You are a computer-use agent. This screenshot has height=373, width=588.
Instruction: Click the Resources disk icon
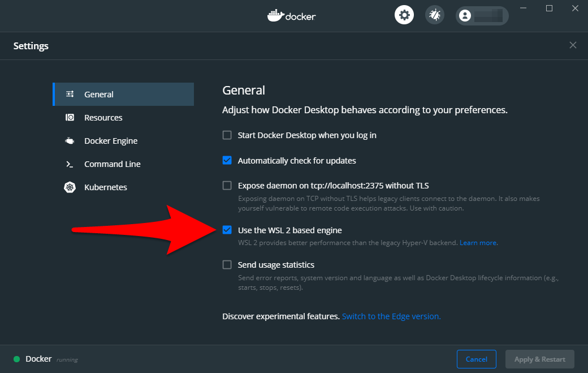[70, 118]
